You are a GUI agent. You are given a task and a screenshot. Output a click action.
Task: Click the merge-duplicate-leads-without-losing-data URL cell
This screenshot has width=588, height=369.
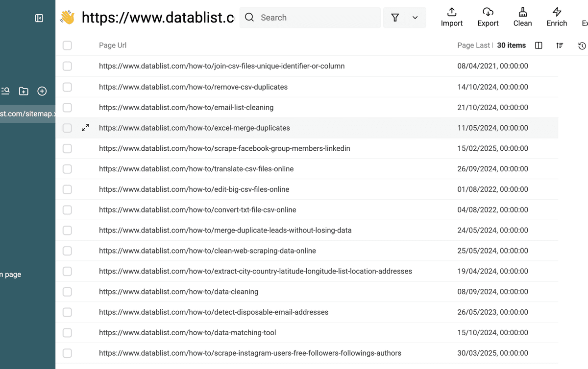tap(225, 231)
